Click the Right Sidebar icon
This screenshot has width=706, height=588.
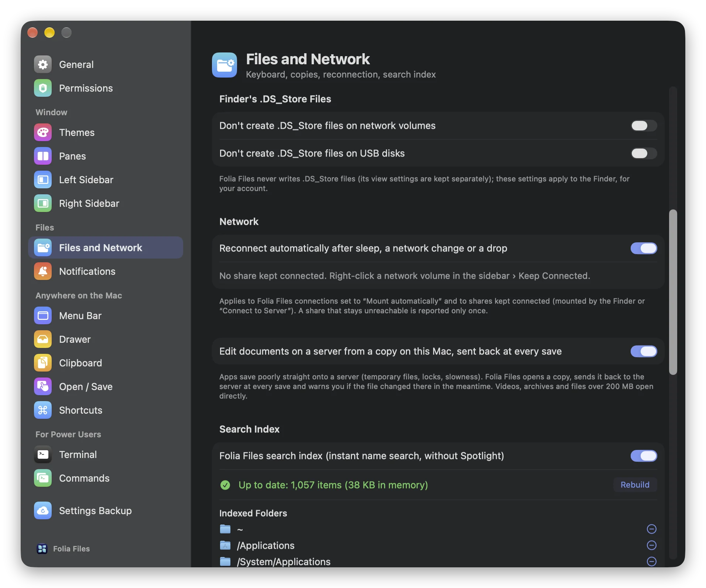click(x=43, y=204)
